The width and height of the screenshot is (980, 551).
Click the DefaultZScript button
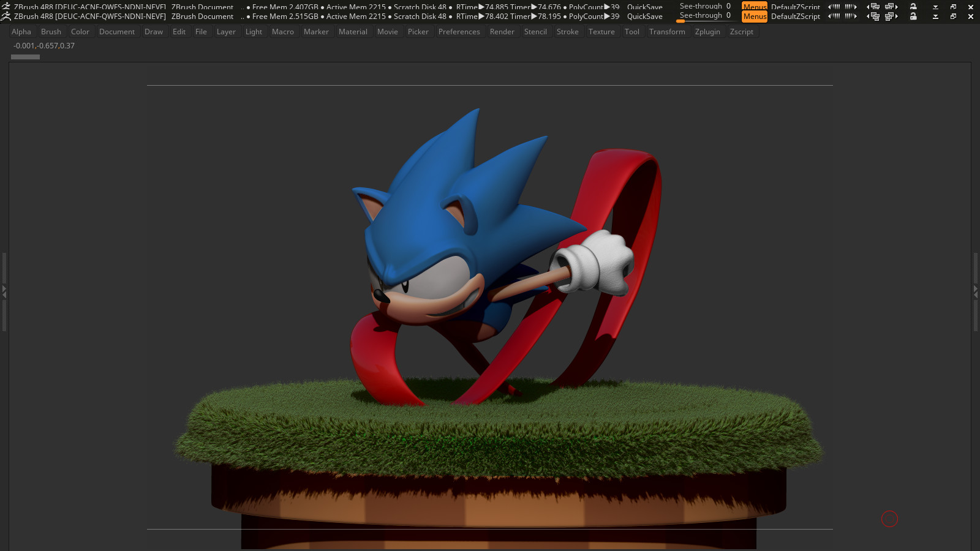point(795,17)
